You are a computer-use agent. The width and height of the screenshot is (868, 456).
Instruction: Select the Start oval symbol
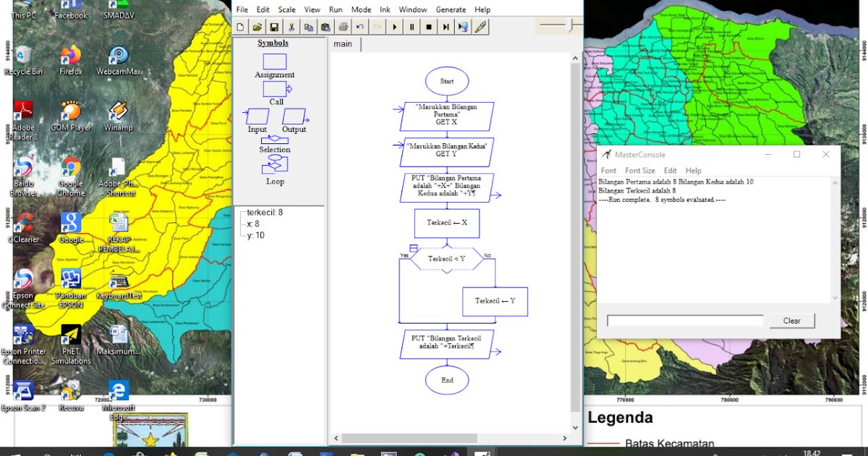pos(447,81)
